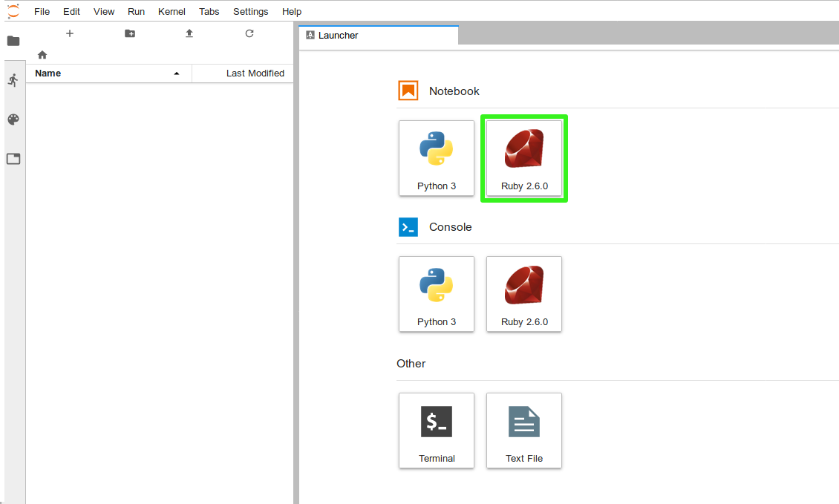Viewport: 839px width, 504px height.
Task: Open the Open Tabs sidebar icon
Action: [13, 159]
